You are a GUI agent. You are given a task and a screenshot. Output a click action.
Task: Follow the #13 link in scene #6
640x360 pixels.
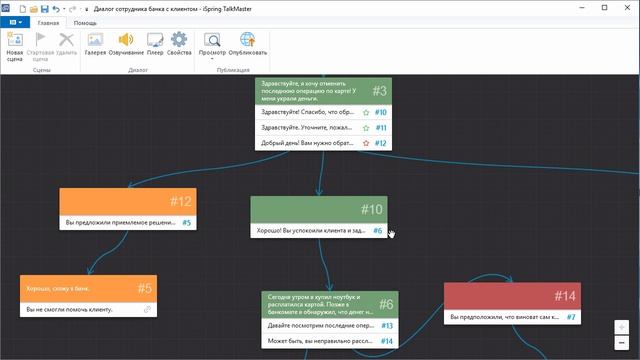387,326
